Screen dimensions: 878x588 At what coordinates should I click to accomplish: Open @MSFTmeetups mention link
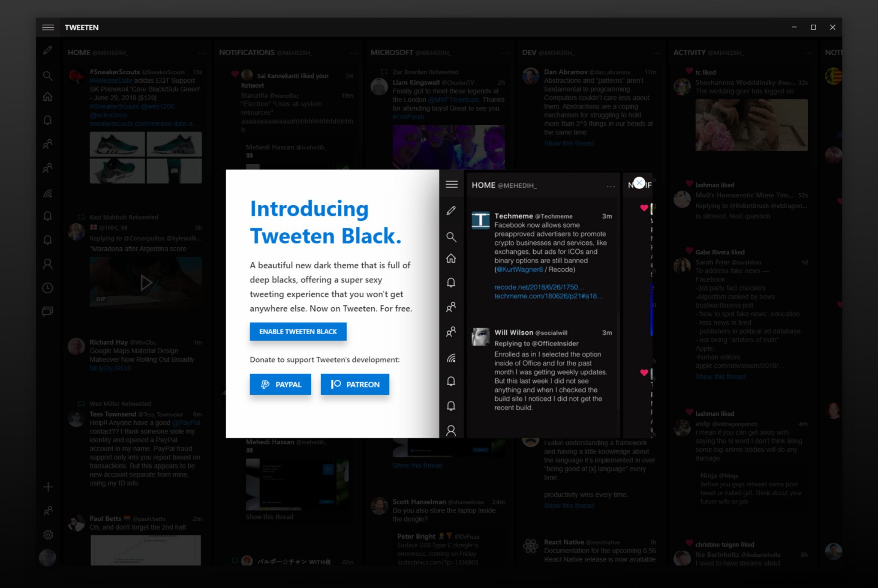tap(454, 99)
